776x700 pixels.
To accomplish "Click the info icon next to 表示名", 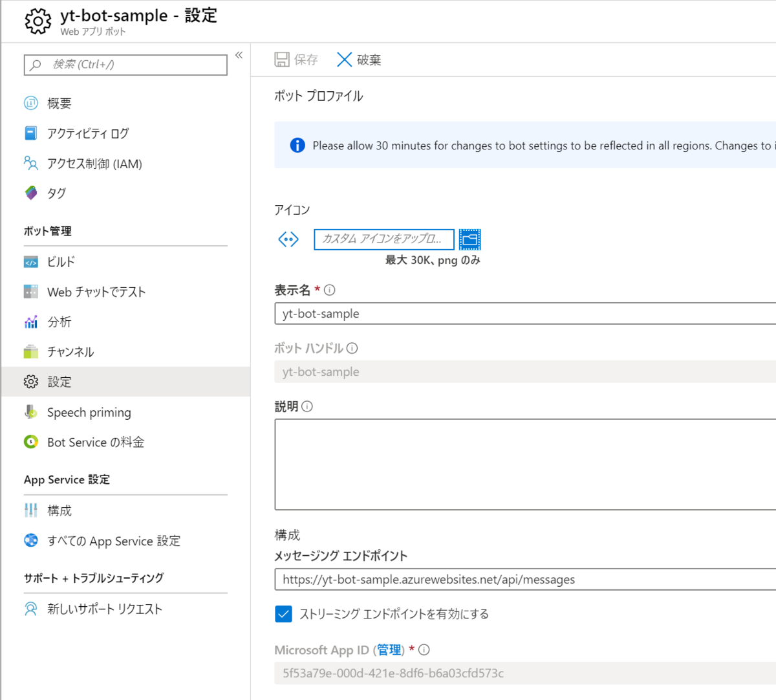I will click(x=330, y=290).
